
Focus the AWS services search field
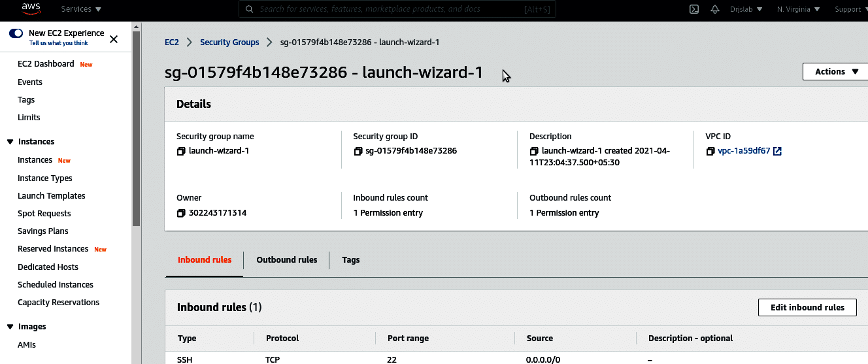pos(396,9)
